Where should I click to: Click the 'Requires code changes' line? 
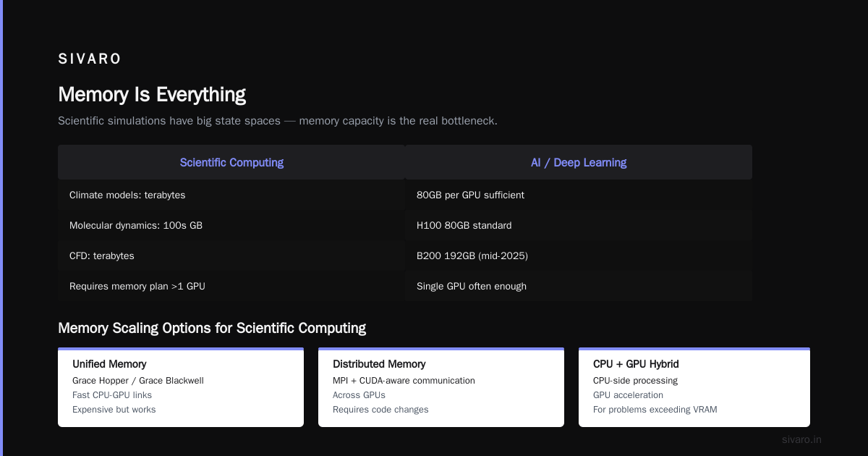click(380, 410)
